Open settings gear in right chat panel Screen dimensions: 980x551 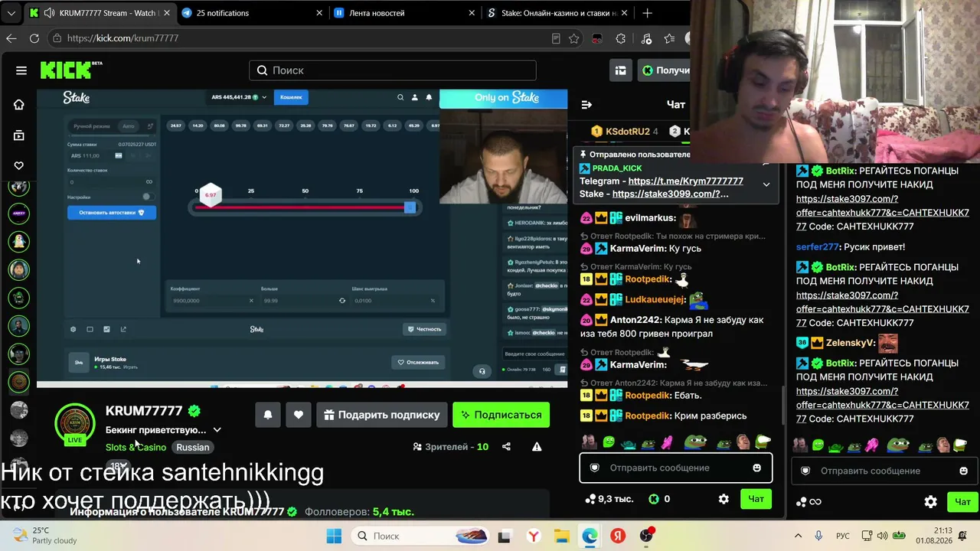930,502
